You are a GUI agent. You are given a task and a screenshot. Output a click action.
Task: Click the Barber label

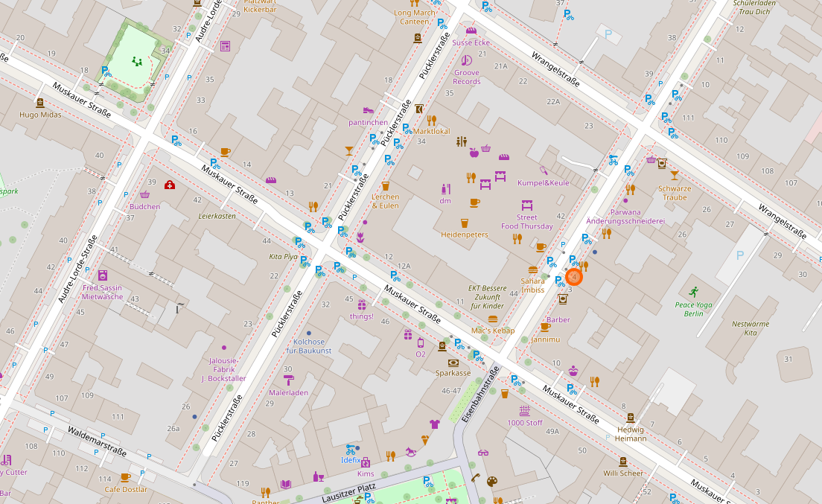558,319
